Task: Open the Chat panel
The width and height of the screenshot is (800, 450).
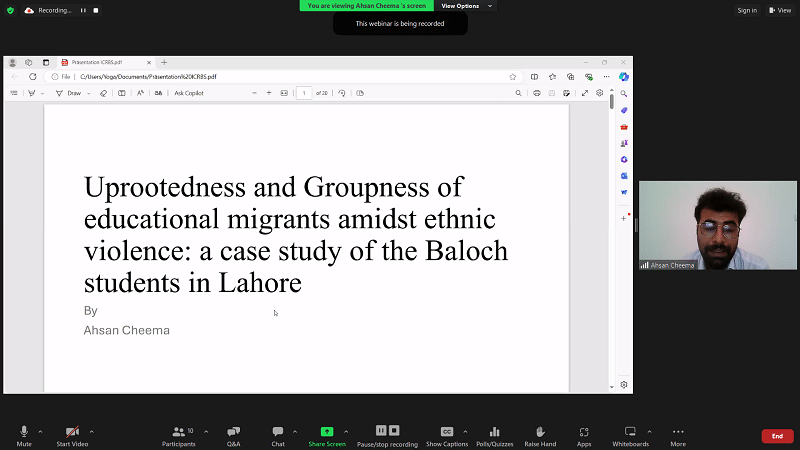Action: coord(278,432)
